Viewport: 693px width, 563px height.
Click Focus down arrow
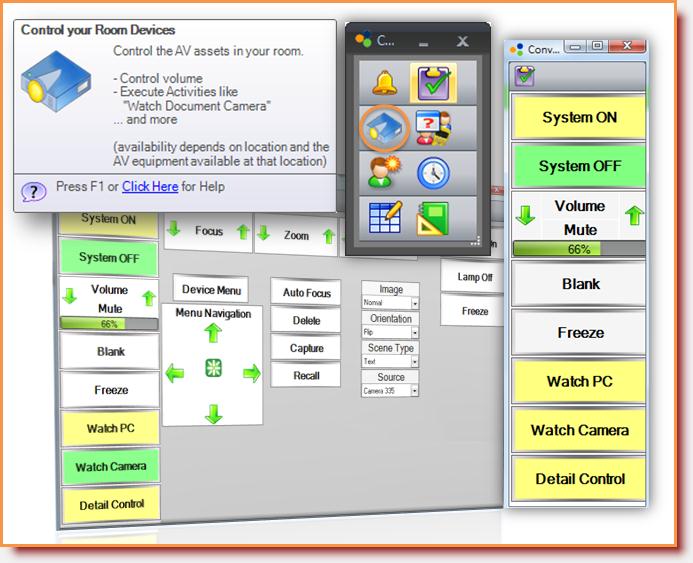point(174,228)
